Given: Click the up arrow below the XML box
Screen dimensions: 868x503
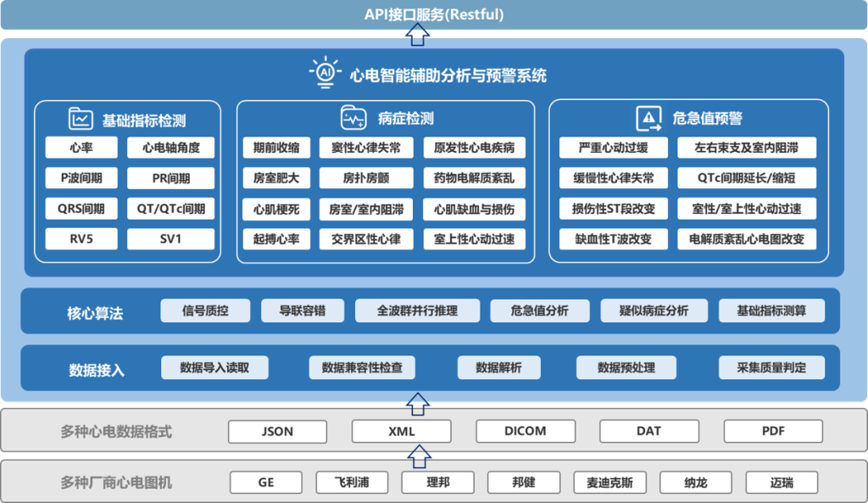Looking at the screenshot, I should pyautogui.click(x=417, y=458).
